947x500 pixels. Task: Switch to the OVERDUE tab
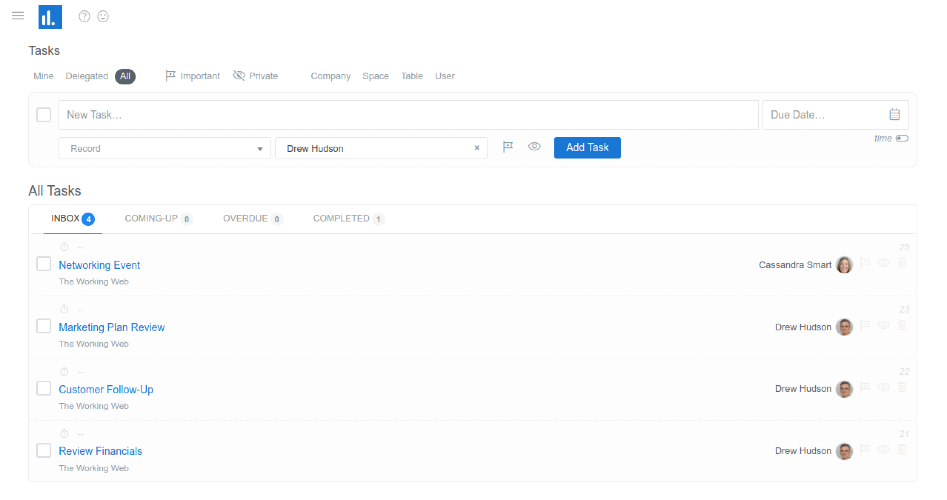252,219
